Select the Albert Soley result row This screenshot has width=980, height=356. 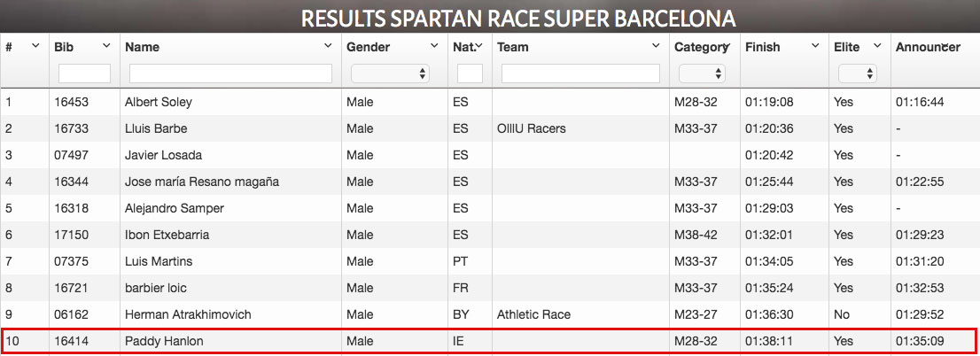click(x=489, y=102)
